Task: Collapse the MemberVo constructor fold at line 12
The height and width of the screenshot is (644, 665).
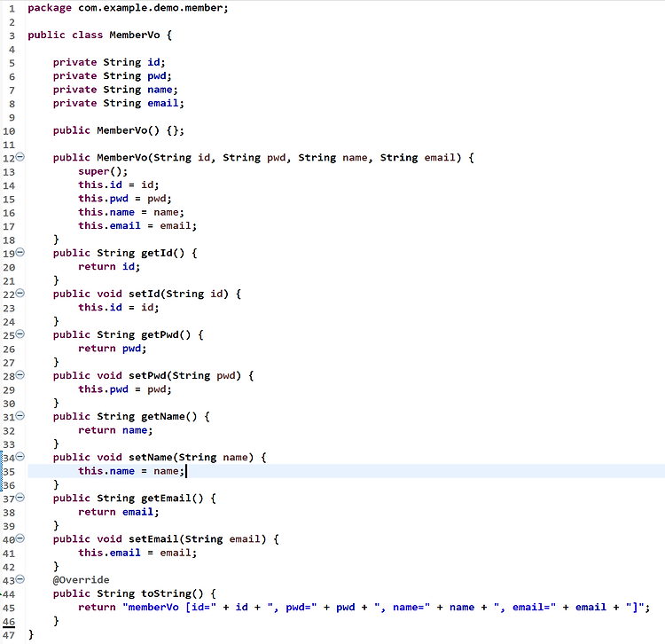Action: (20, 157)
